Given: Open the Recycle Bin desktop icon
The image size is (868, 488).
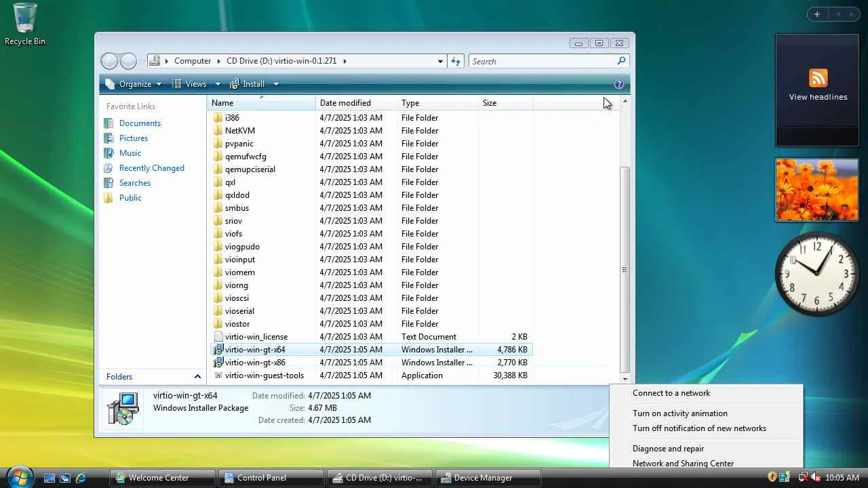Looking at the screenshot, I should pyautogui.click(x=25, y=24).
